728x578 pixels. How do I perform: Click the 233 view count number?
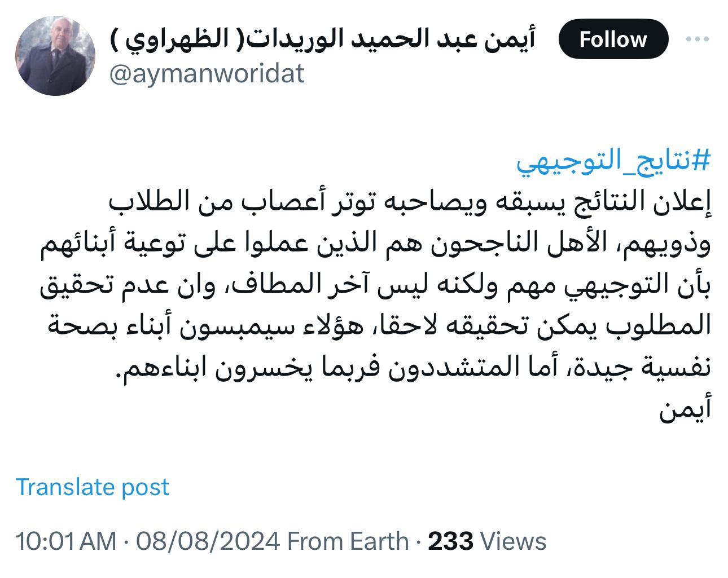point(450,541)
